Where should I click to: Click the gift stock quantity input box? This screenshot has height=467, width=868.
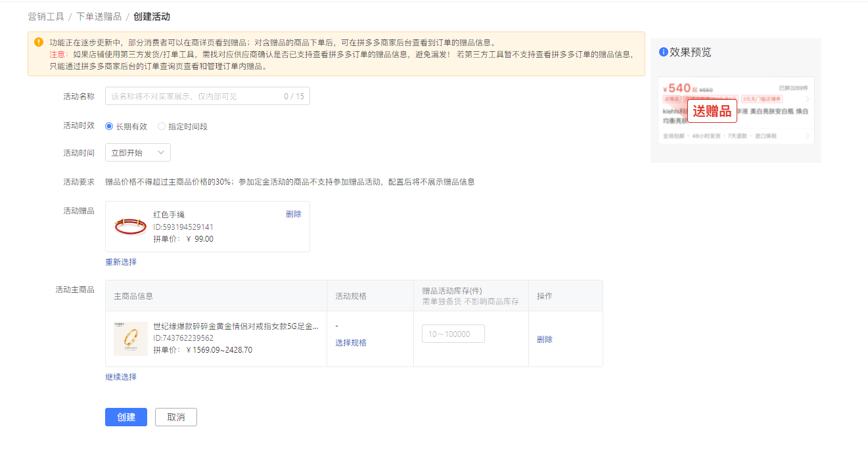[453, 334]
